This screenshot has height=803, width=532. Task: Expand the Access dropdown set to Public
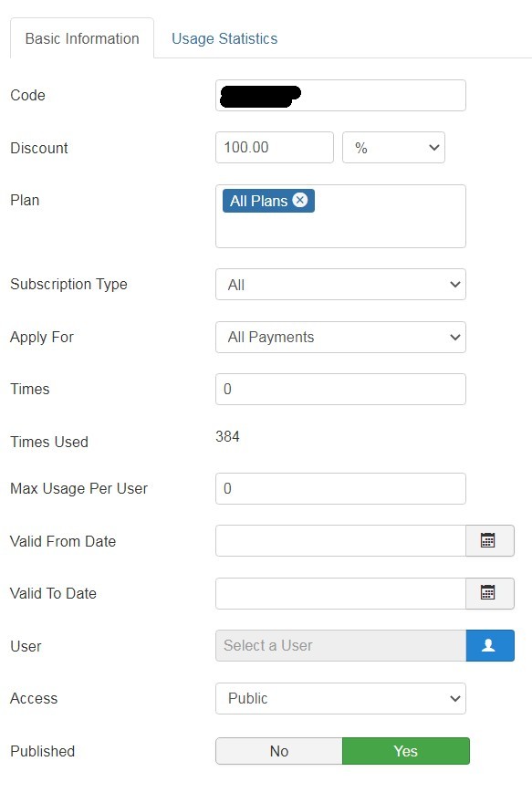click(x=340, y=698)
